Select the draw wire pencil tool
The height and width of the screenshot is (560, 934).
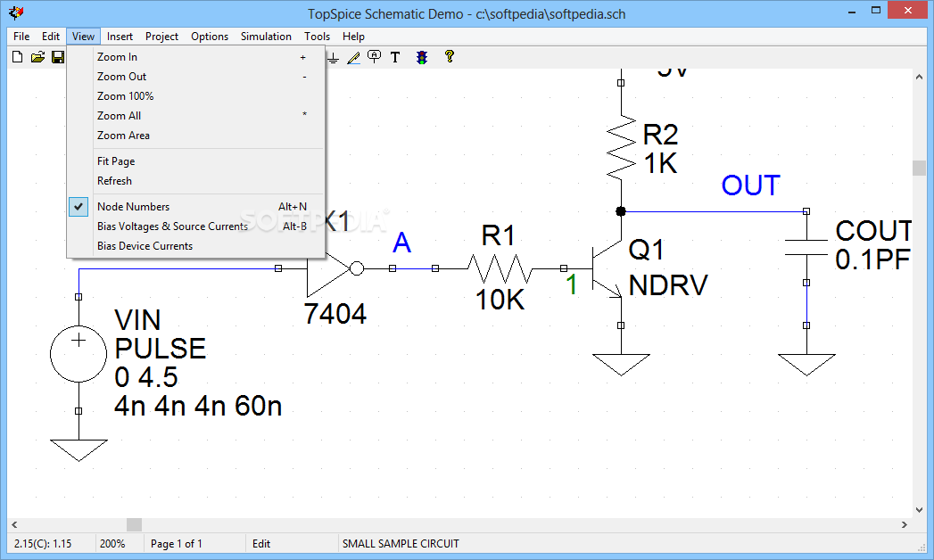click(x=354, y=57)
